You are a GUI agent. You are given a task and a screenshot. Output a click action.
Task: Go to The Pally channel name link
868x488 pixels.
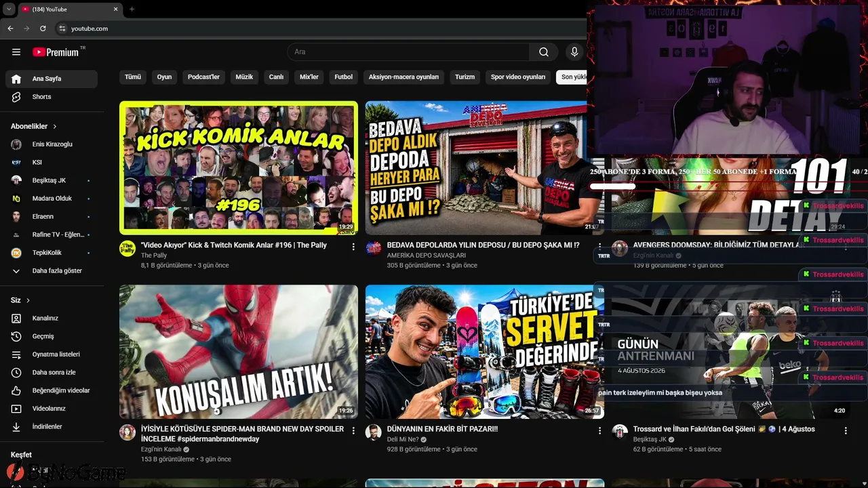[x=154, y=256]
